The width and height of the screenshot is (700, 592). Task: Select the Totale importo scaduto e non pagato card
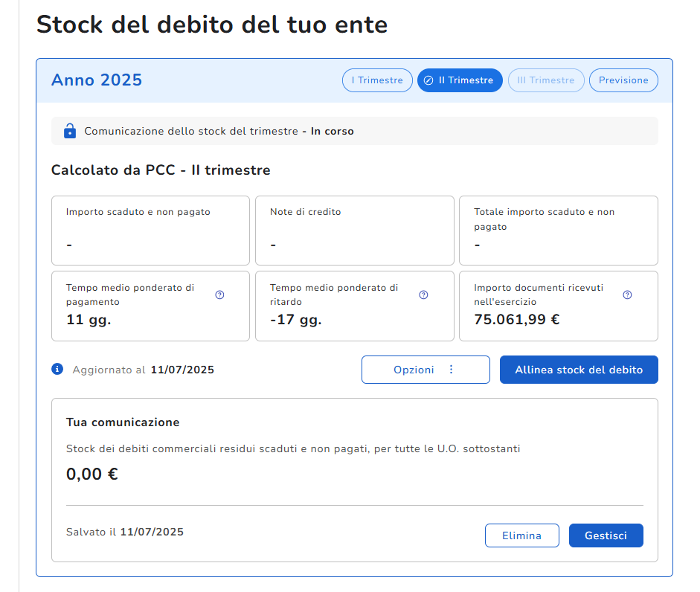(x=558, y=231)
